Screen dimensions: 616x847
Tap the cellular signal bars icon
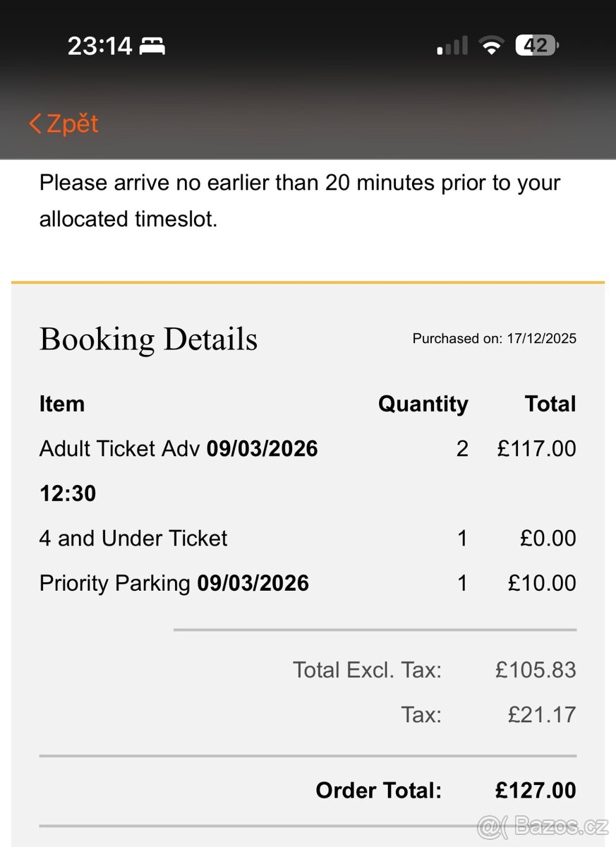click(452, 47)
